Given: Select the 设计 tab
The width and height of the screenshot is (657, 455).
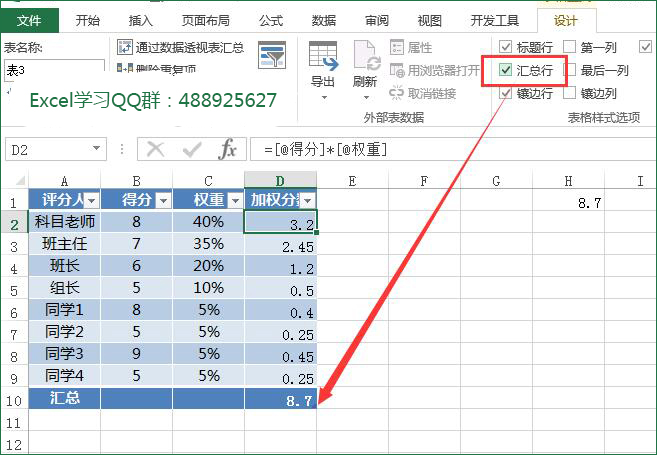Looking at the screenshot, I should 566,20.
